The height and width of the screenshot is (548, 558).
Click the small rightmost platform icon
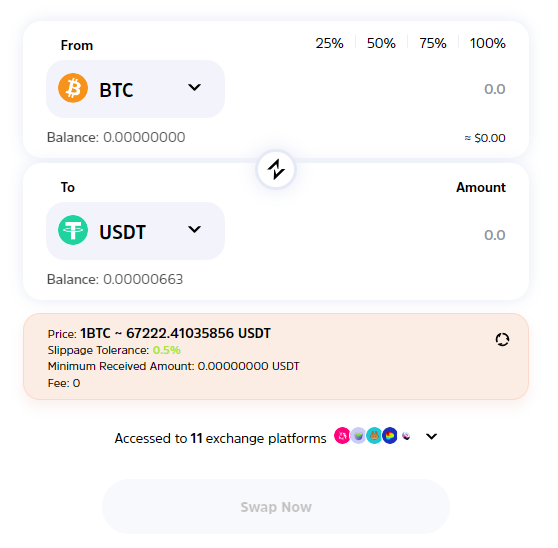point(406,436)
